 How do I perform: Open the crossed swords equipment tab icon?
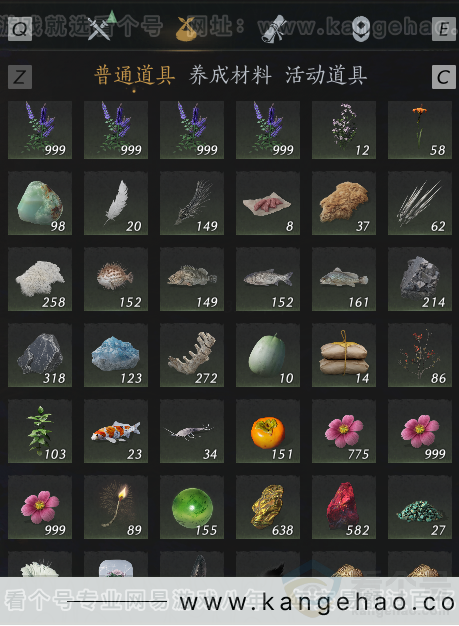coord(99,28)
